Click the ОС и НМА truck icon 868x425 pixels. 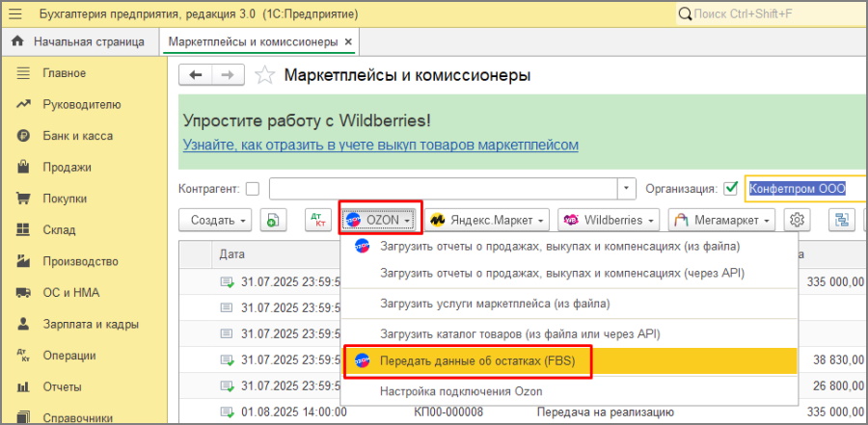tap(23, 292)
